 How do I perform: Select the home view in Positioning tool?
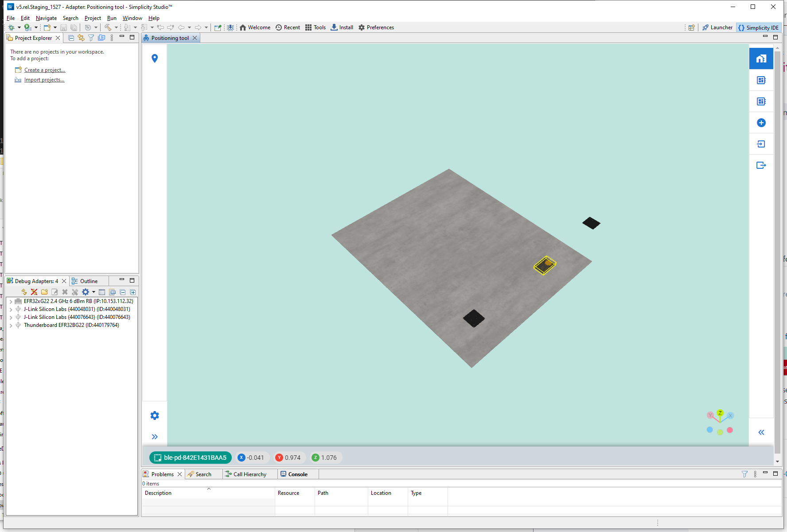click(x=761, y=58)
